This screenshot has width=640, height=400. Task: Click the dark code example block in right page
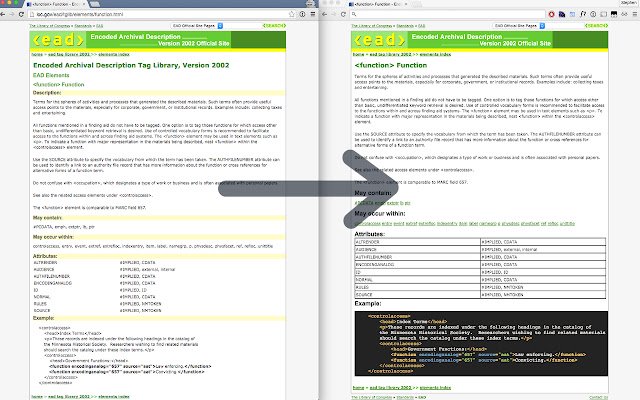coord(481,344)
